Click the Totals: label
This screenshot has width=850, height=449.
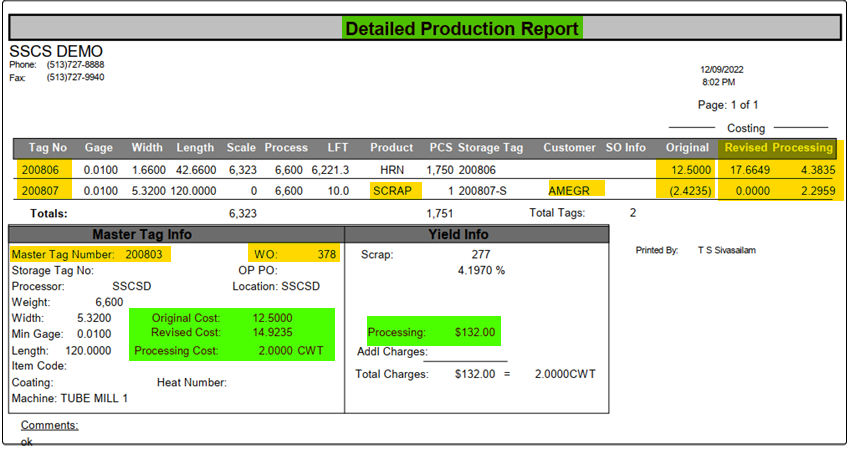click(49, 213)
